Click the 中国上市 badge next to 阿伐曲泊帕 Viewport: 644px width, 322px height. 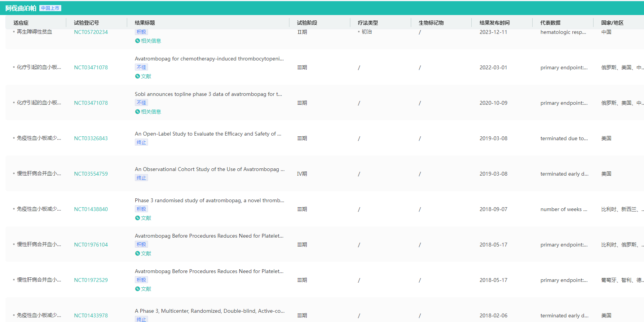click(50, 8)
